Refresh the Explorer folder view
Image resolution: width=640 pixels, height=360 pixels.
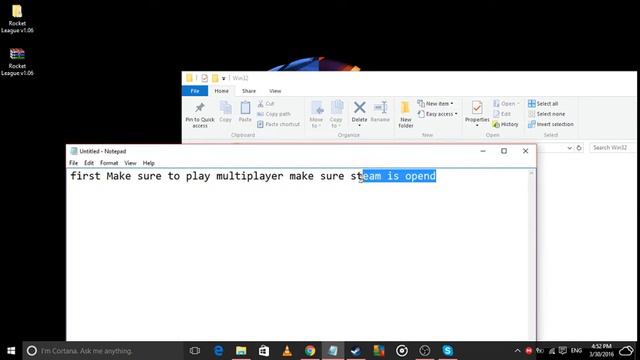pyautogui.click(x=579, y=148)
